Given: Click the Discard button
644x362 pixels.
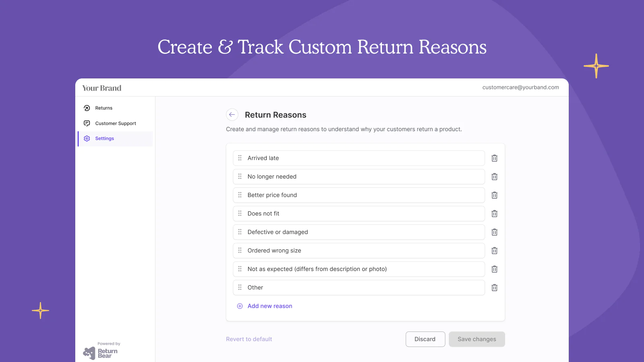Looking at the screenshot, I should 425,339.
